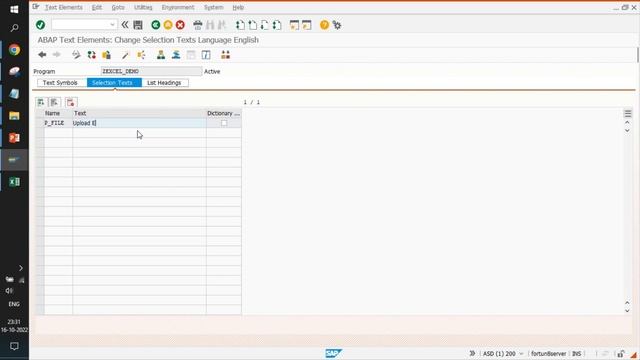Open PowerPoint from the taskbar
This screenshot has height=360, width=640.
coord(14,138)
